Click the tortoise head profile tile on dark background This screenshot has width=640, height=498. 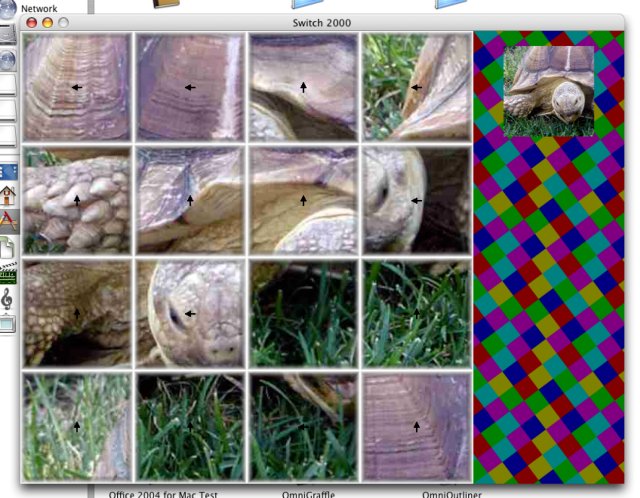point(416,200)
